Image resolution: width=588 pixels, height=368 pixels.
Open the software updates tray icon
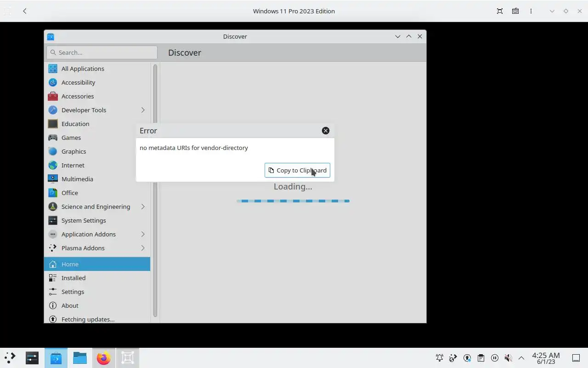tap(467, 358)
